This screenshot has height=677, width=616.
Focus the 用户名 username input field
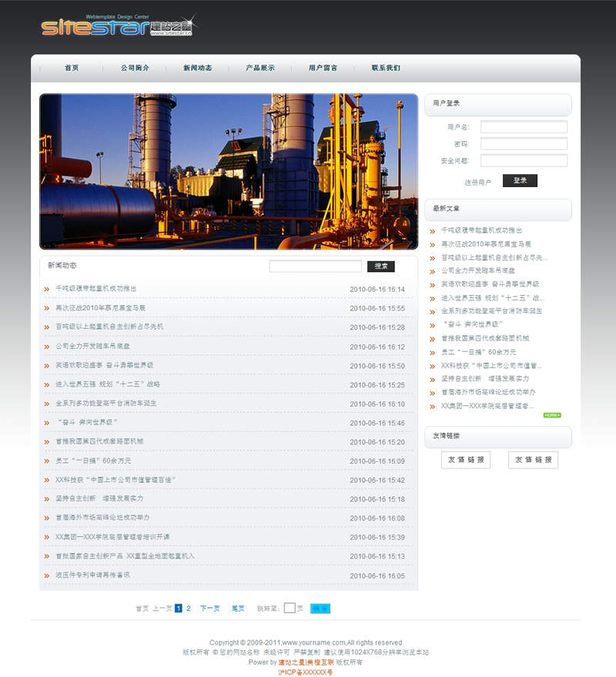pos(524,127)
